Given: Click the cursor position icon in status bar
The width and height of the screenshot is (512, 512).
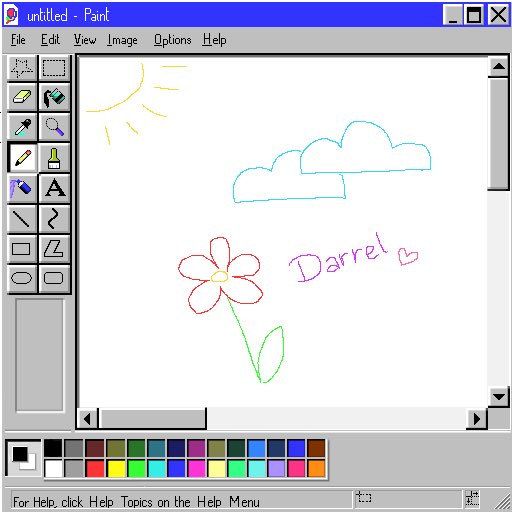Looking at the screenshot, I should (364, 498).
